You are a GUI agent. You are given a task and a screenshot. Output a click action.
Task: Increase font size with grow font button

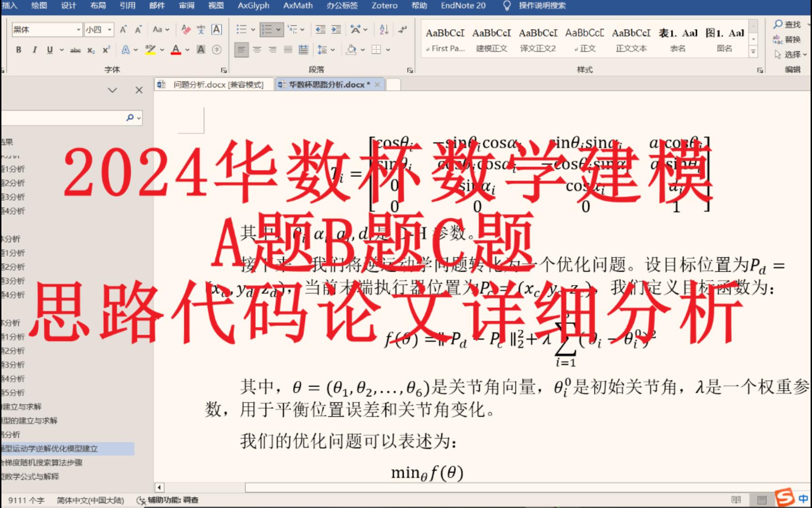(x=123, y=30)
